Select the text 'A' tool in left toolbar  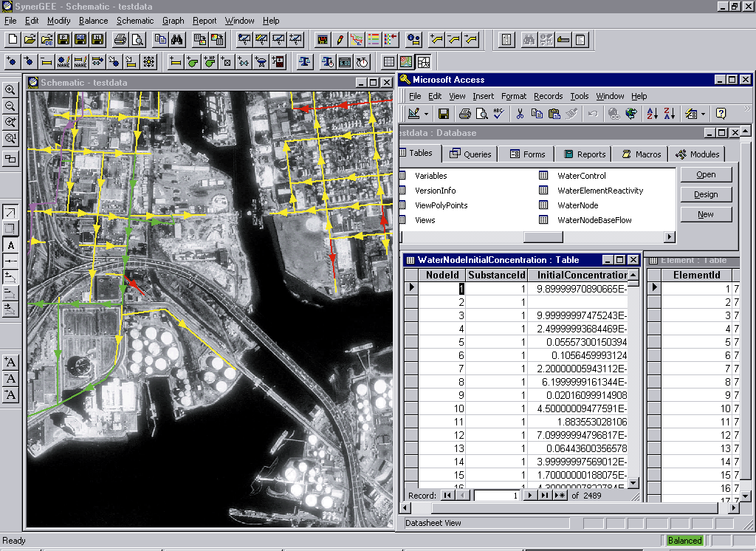click(10, 245)
